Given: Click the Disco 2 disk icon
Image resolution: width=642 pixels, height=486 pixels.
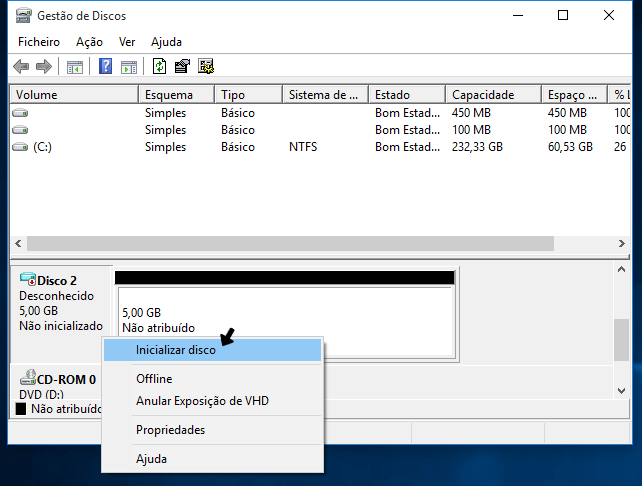Looking at the screenshot, I should [28, 279].
